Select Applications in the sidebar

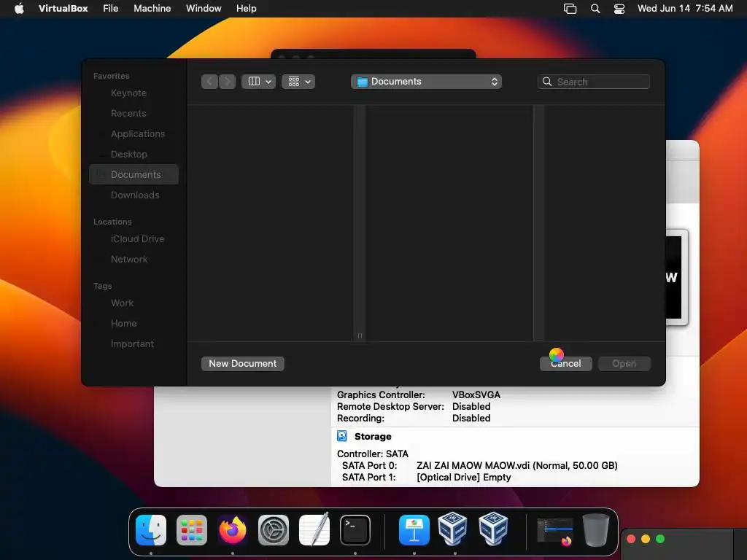tap(134, 134)
